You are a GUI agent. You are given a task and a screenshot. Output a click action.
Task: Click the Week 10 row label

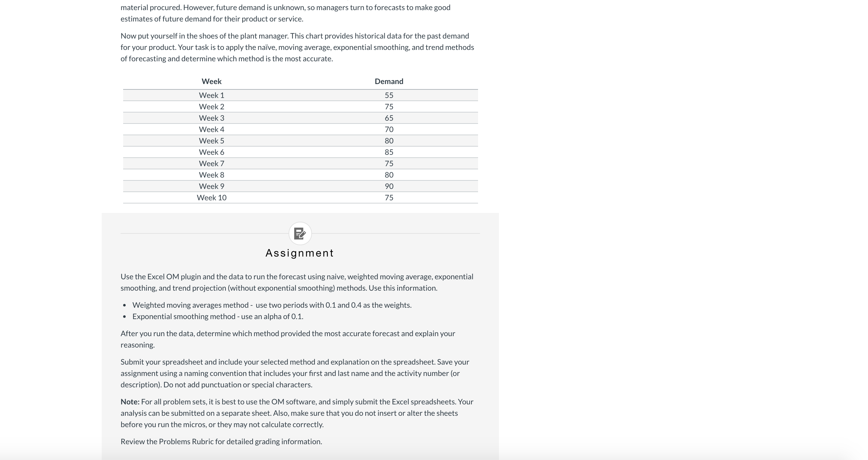click(212, 198)
